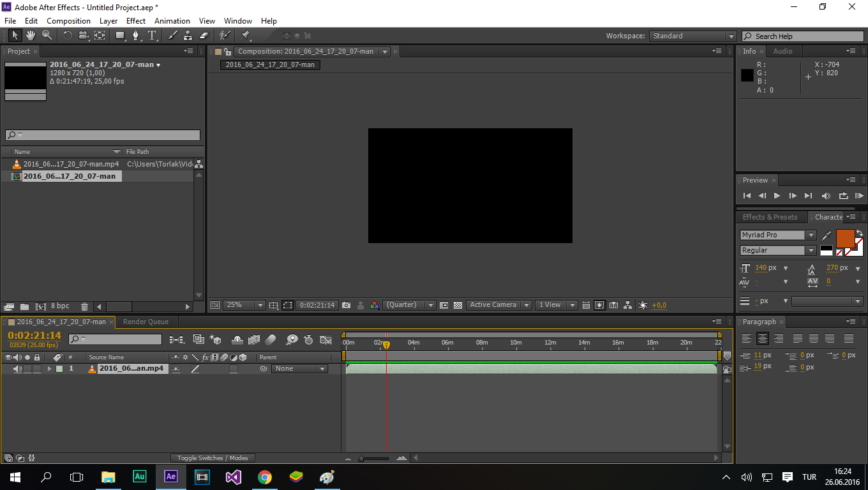This screenshot has width=868, height=490.
Task: Toggle Hide Shy Layers in timeline
Action: 237,339
